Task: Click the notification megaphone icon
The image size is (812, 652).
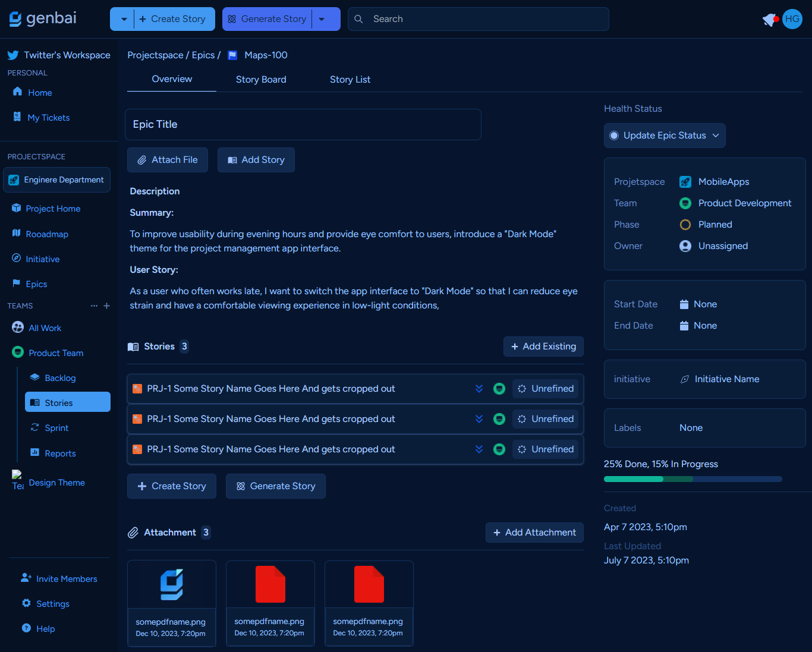Action: pyautogui.click(x=770, y=20)
